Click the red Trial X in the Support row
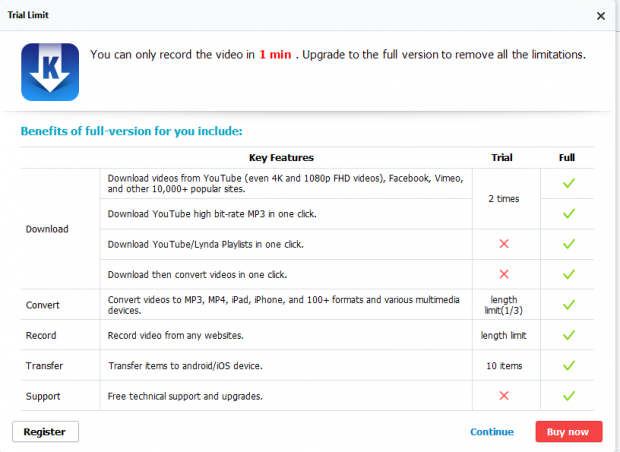This screenshot has height=452, width=620. pyautogui.click(x=503, y=396)
